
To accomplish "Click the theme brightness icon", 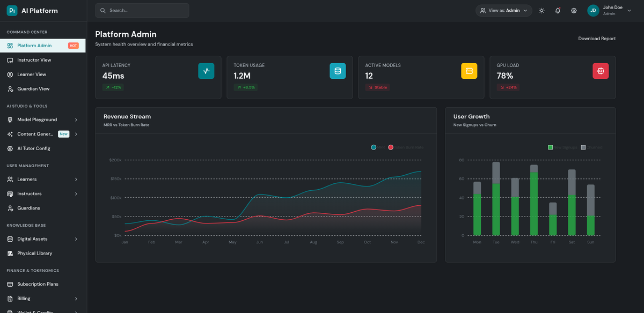I will (x=541, y=10).
